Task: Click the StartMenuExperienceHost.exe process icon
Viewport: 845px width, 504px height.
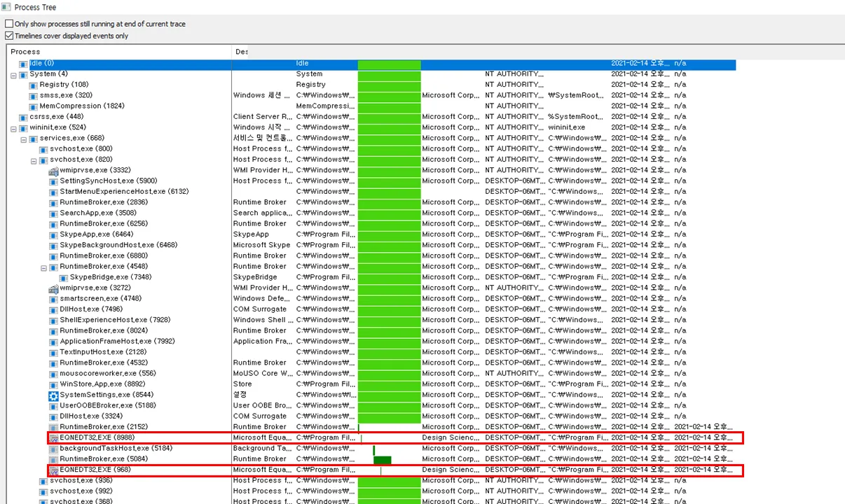Action: click(53, 192)
